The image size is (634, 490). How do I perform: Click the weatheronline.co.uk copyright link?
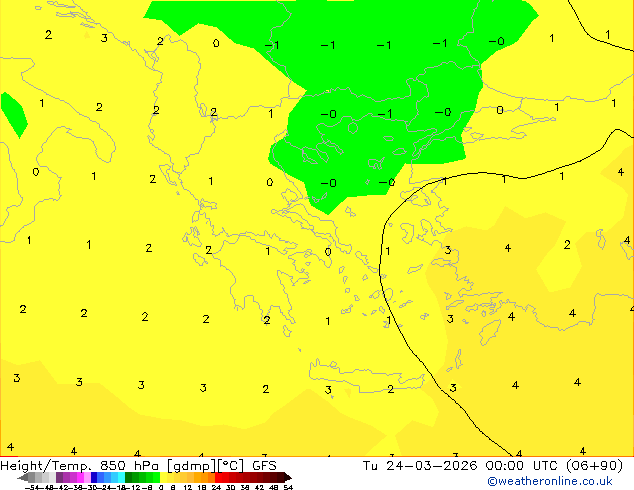click(550, 481)
